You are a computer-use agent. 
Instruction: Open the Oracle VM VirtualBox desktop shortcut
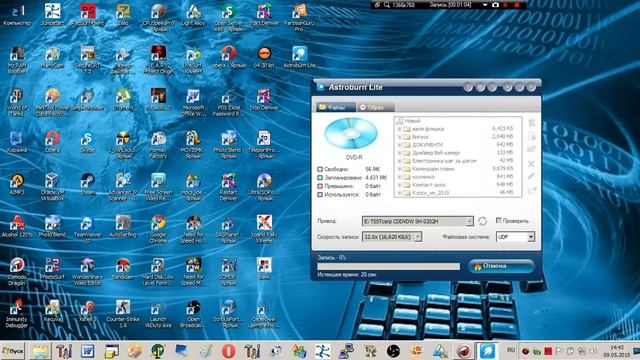tap(52, 187)
